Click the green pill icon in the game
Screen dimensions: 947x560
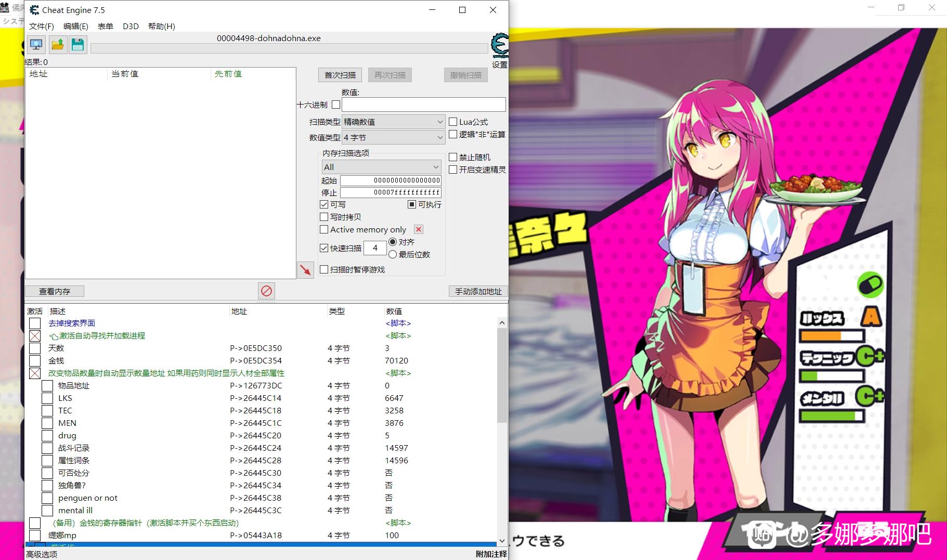click(871, 284)
